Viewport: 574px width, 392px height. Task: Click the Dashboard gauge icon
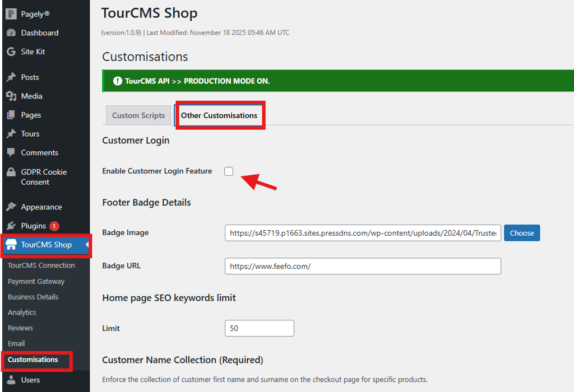coord(11,32)
